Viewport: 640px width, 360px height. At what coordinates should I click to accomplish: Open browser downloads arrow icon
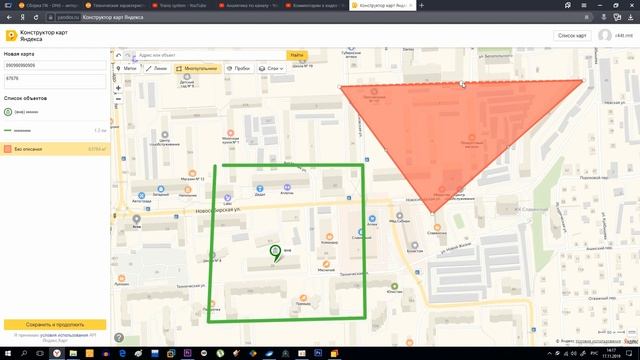[631, 18]
